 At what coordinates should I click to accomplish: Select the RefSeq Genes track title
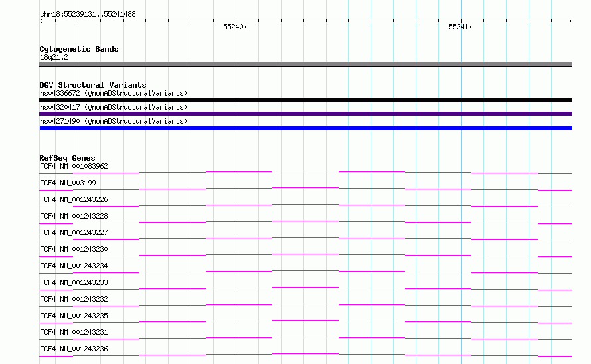67,158
